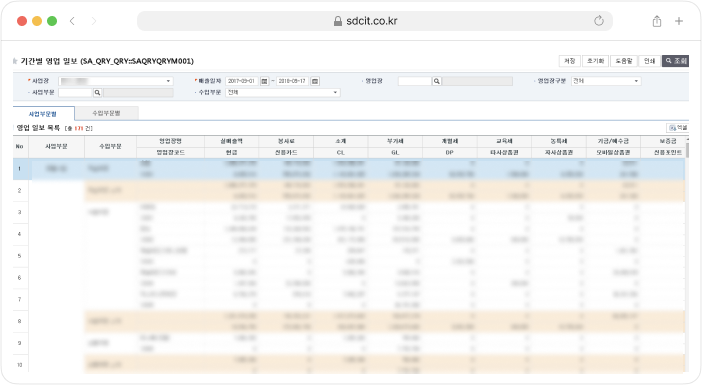Open the start date calendar picker
Image resolution: width=702 pixels, height=385 pixels.
[x=265, y=81]
